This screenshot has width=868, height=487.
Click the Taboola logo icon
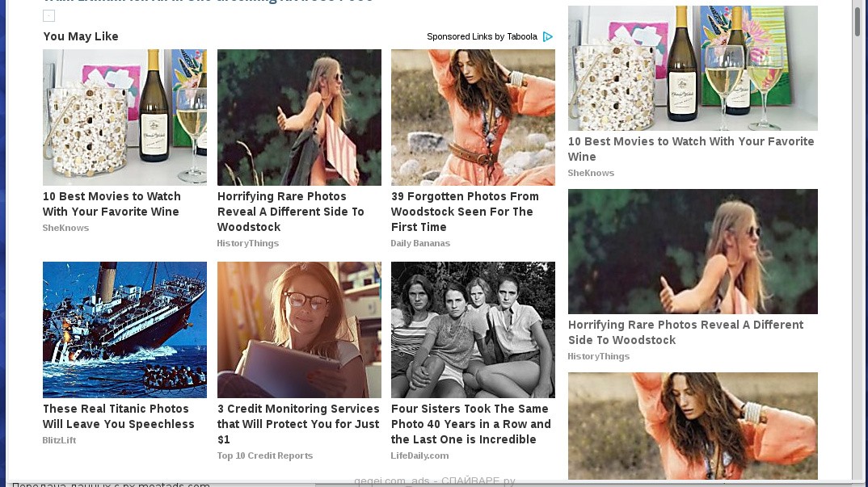click(x=547, y=36)
